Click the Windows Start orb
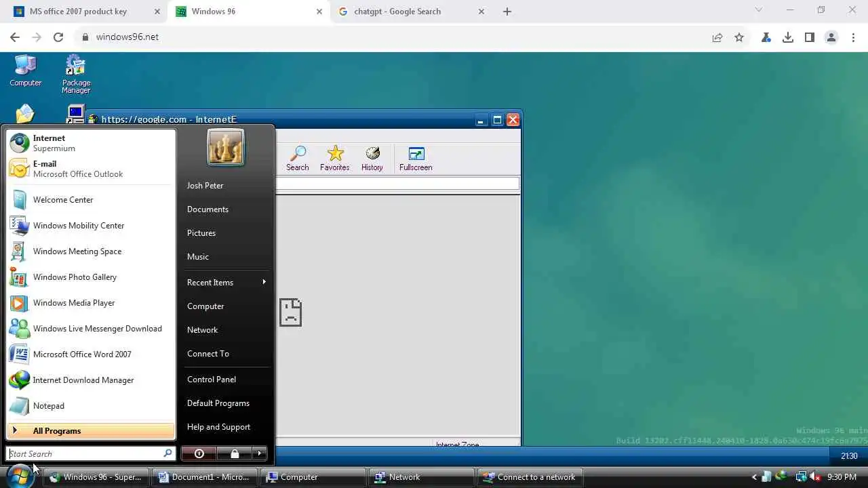The height and width of the screenshot is (488, 868). click(x=20, y=476)
